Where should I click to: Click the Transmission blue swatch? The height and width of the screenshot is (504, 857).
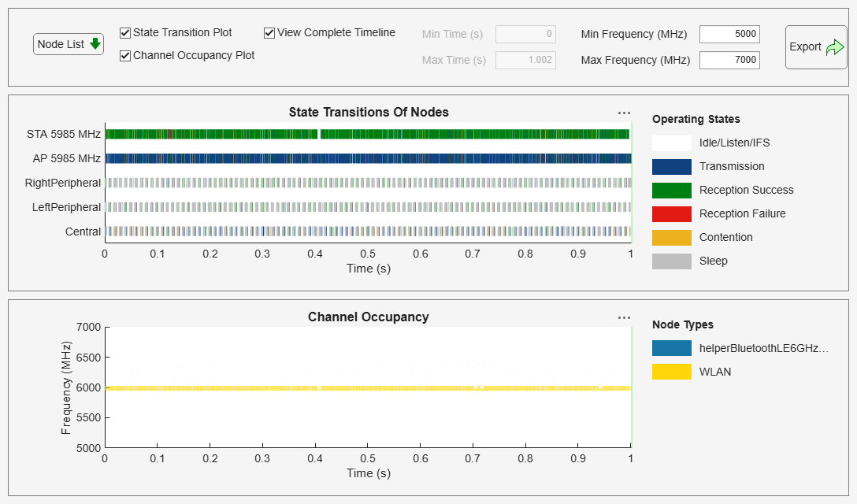(x=672, y=167)
